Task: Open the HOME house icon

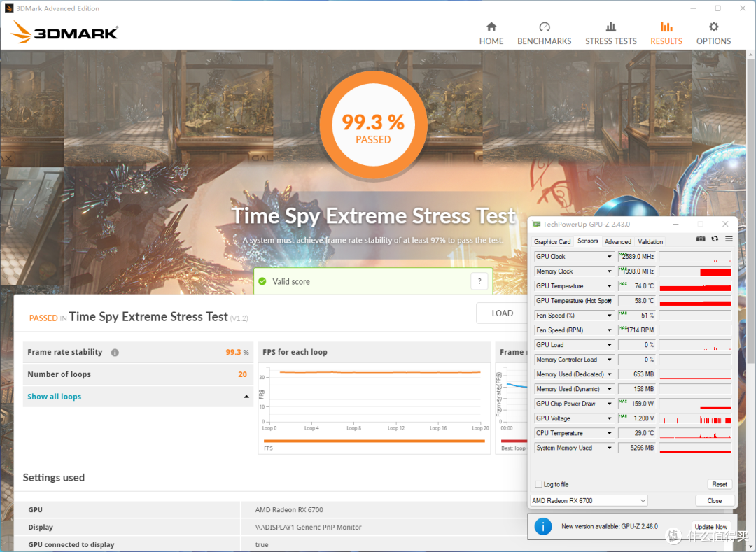Action: tap(491, 27)
